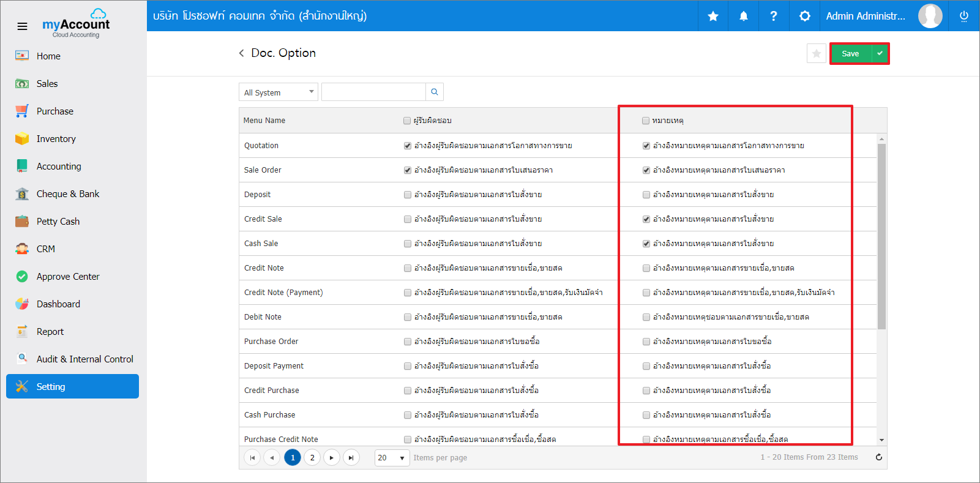Click the Accounting book icon

pos(22,166)
